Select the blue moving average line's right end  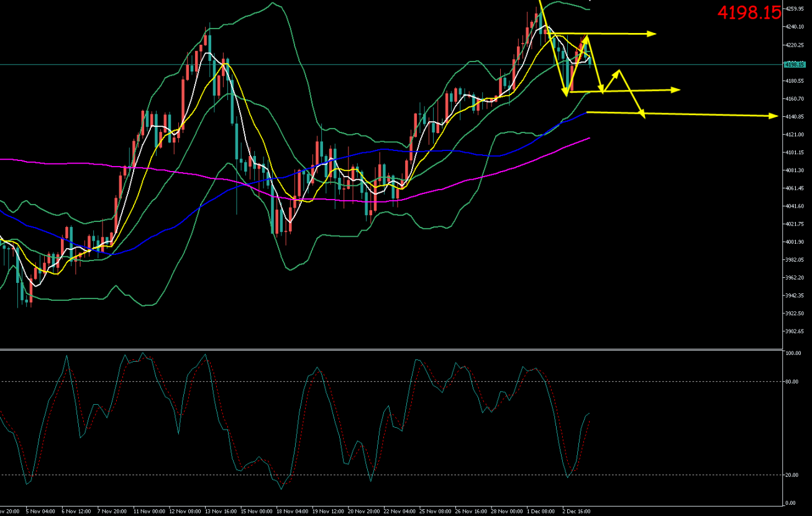tap(586, 114)
